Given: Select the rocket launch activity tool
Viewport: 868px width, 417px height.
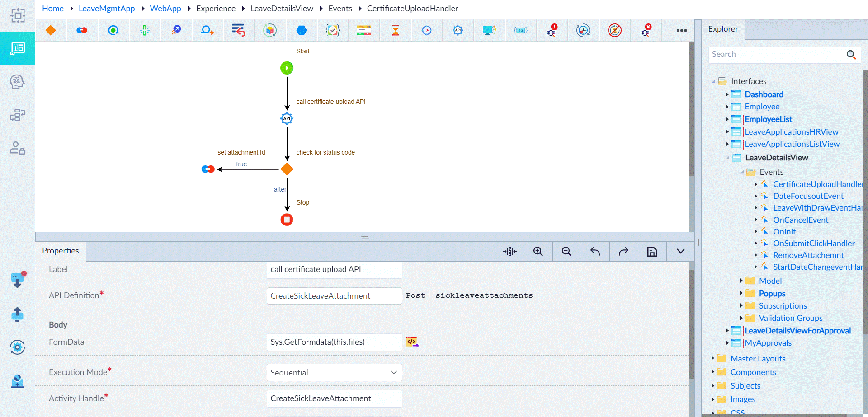Looking at the screenshot, I should coord(176,30).
